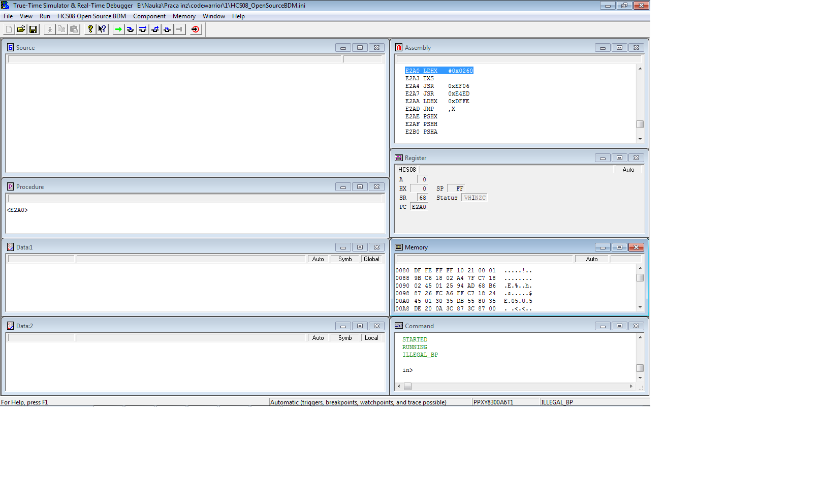Open the HCS08 Open Source BDM menu
Viewport: 822px width, 504px height.
pos(91,16)
